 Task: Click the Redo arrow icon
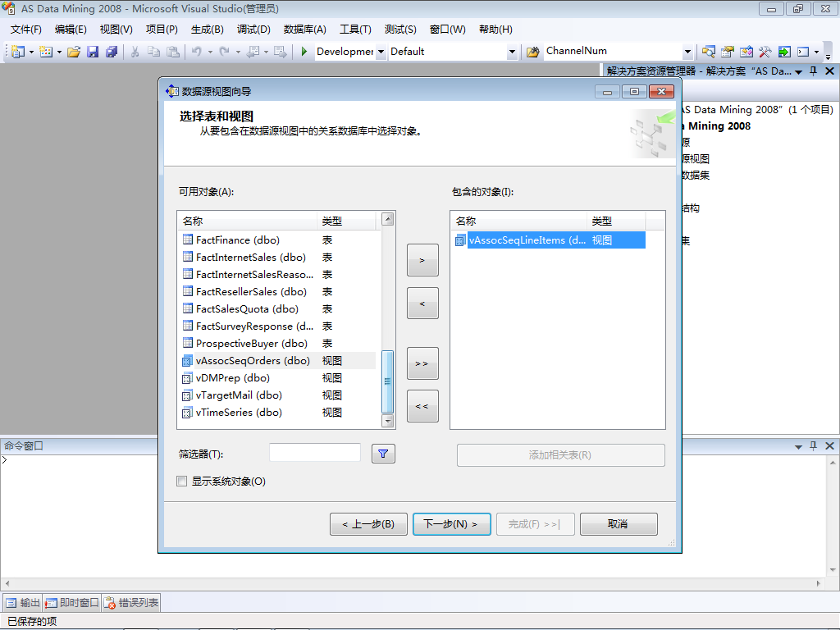[225, 52]
